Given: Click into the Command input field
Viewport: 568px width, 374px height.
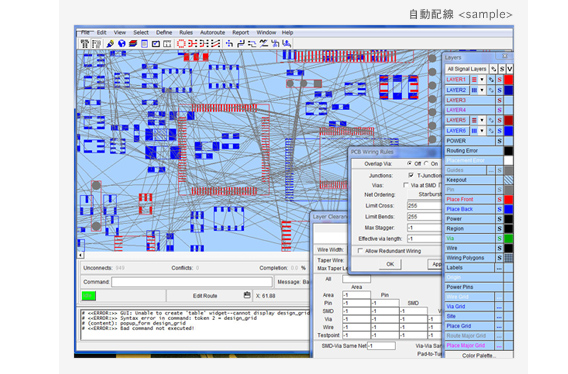Looking at the screenshot, I should [192, 282].
